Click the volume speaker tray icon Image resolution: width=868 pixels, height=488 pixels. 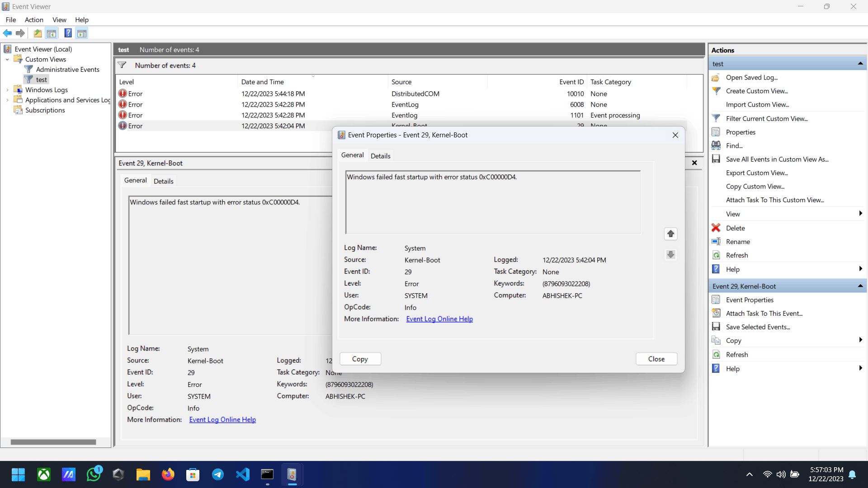click(x=781, y=474)
